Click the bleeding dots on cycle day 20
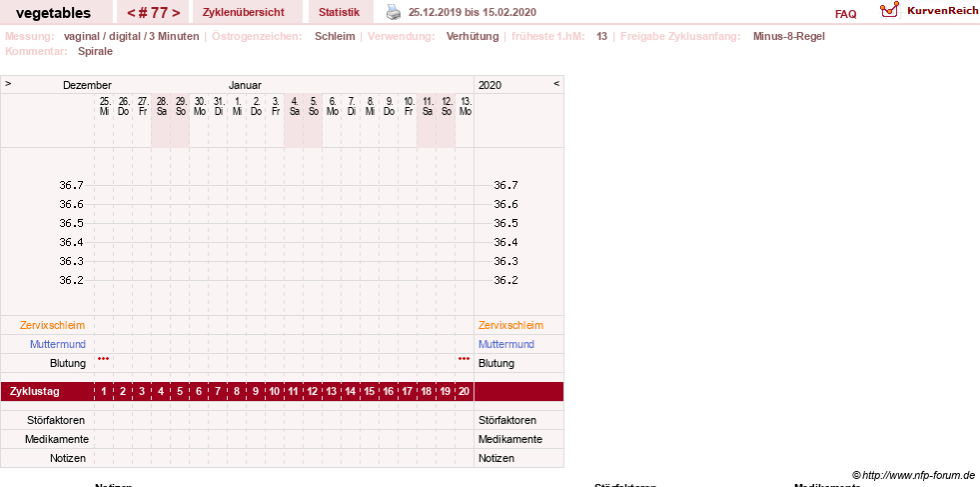The width and height of the screenshot is (980, 487). pos(464,359)
